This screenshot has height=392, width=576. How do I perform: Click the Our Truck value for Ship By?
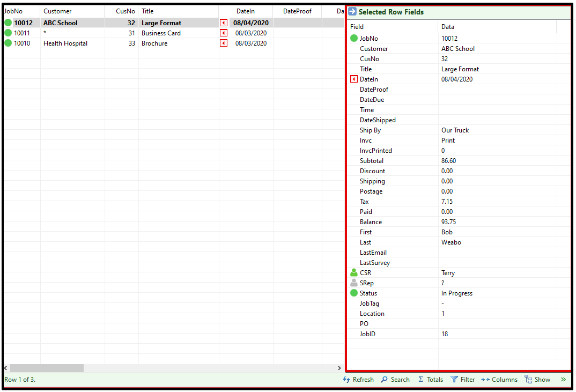pos(455,130)
